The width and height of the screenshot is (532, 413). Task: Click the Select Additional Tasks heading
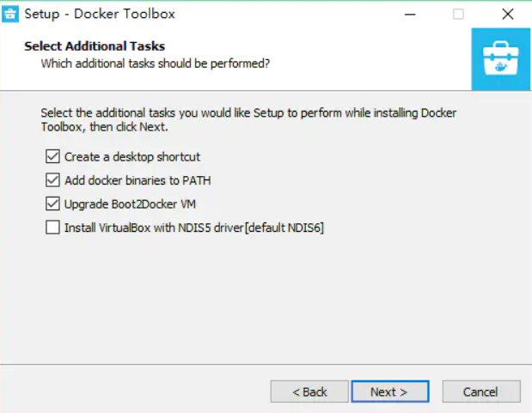pos(95,46)
